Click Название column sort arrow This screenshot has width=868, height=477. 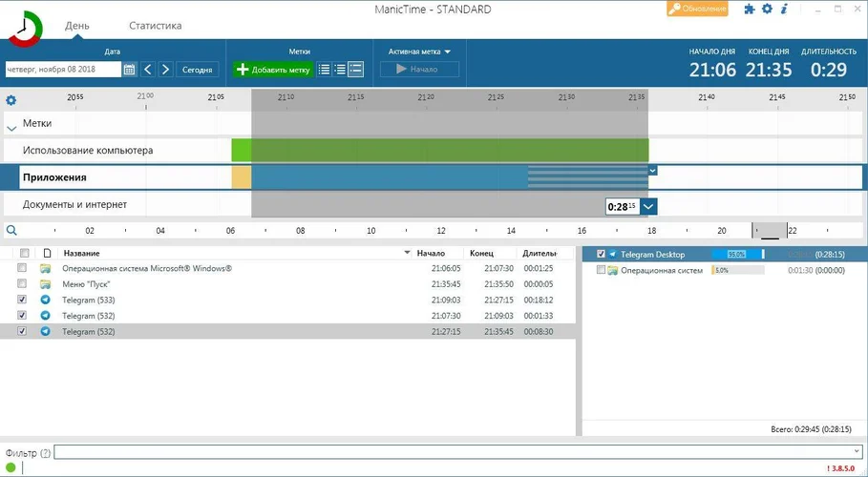pos(407,253)
